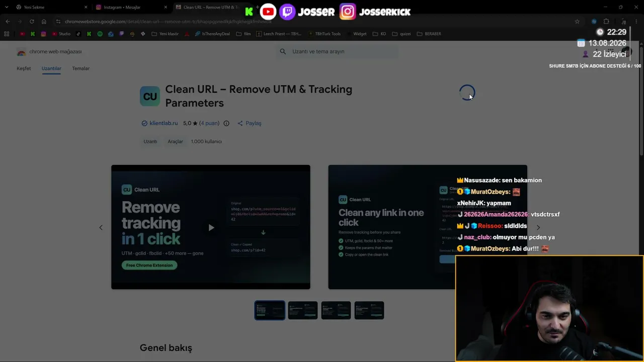View site information in address bar
The height and width of the screenshot is (362, 644).
pyautogui.click(x=58, y=22)
